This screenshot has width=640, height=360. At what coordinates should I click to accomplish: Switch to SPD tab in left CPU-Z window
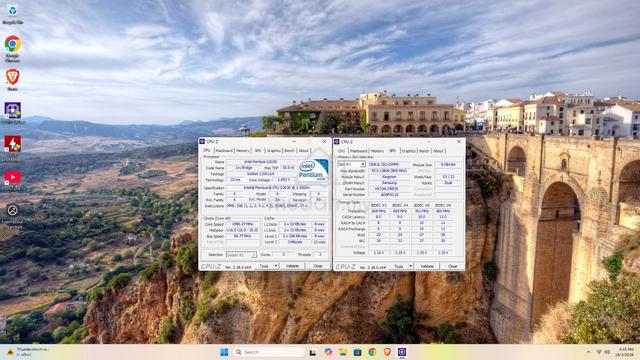[258, 151]
